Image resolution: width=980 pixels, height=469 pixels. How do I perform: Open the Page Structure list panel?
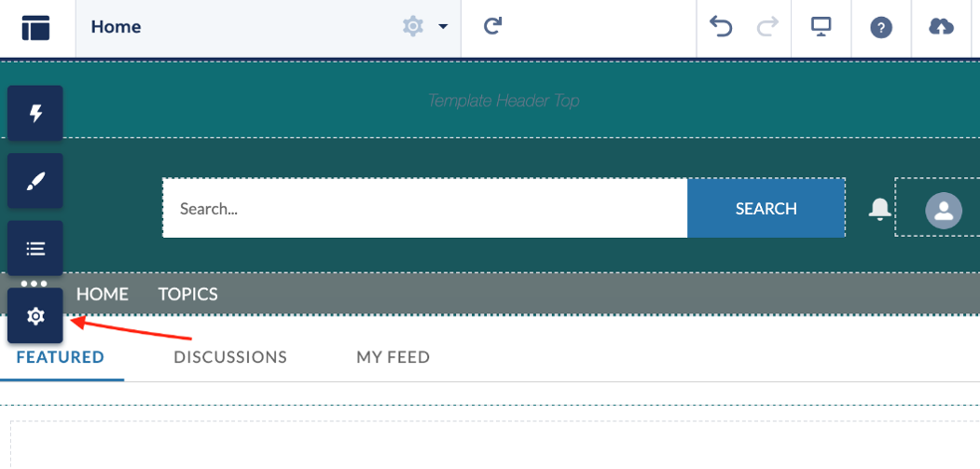(35, 249)
